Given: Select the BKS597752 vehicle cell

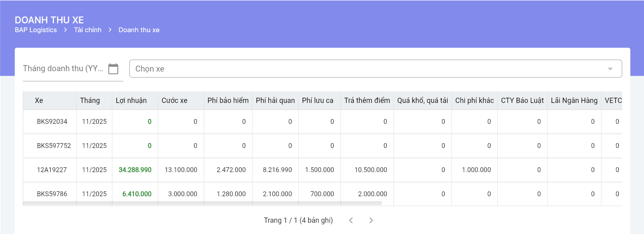Looking at the screenshot, I should tap(54, 146).
